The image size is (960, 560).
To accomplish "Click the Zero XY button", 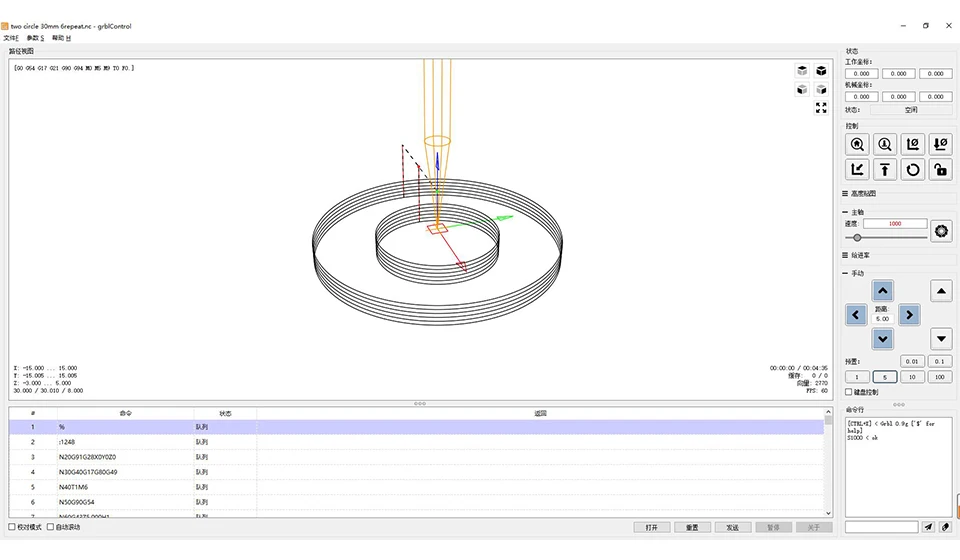I will pyautogui.click(x=912, y=144).
